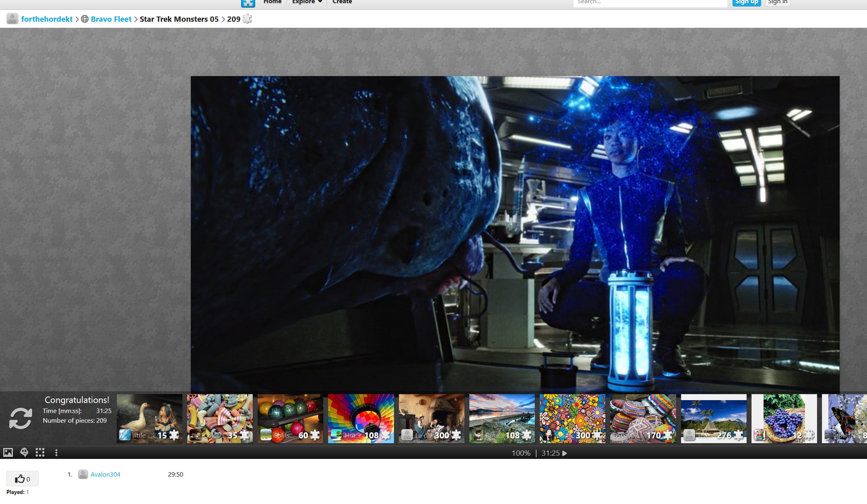Open the Avalon304 player profile link
867x504 pixels.
pyautogui.click(x=105, y=474)
